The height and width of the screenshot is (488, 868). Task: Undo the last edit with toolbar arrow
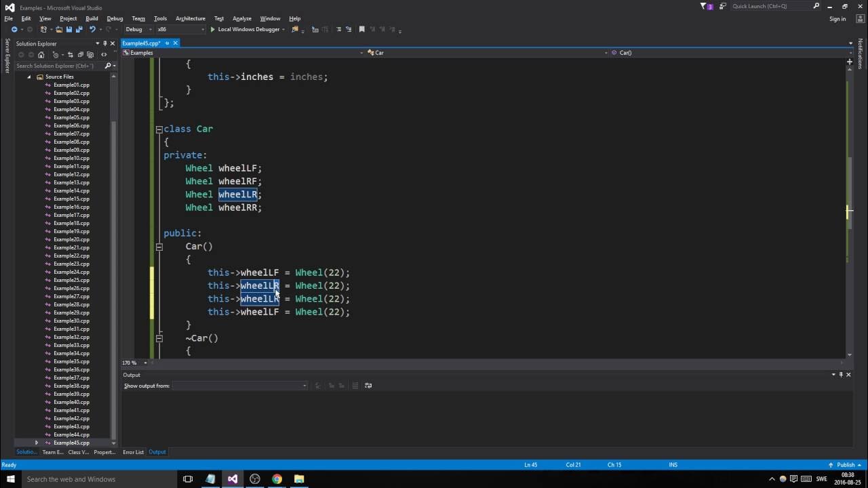tap(92, 29)
